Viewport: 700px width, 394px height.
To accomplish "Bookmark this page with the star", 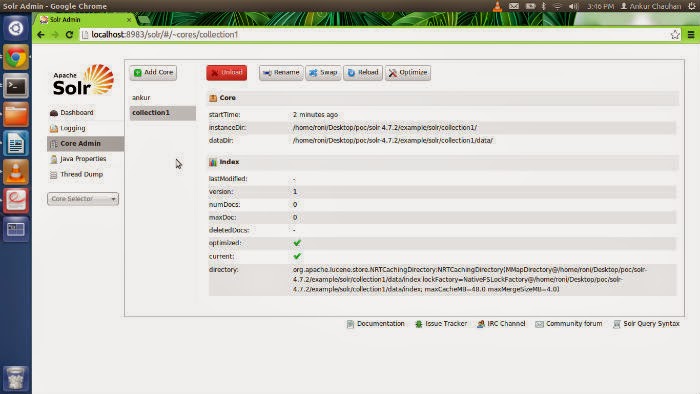I will pos(675,35).
